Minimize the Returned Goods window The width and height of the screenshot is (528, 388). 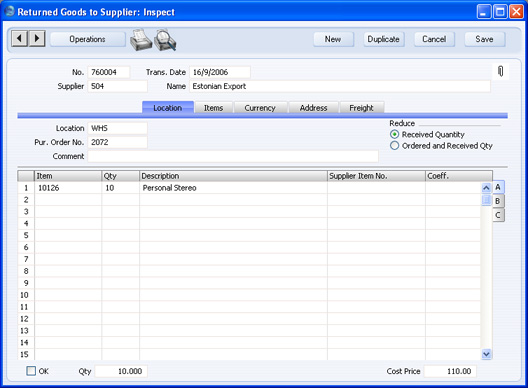[484, 12]
